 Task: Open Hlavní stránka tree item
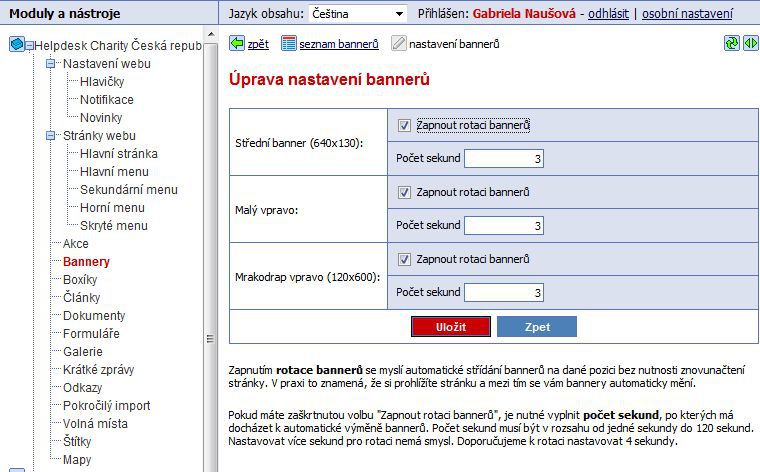(119, 154)
